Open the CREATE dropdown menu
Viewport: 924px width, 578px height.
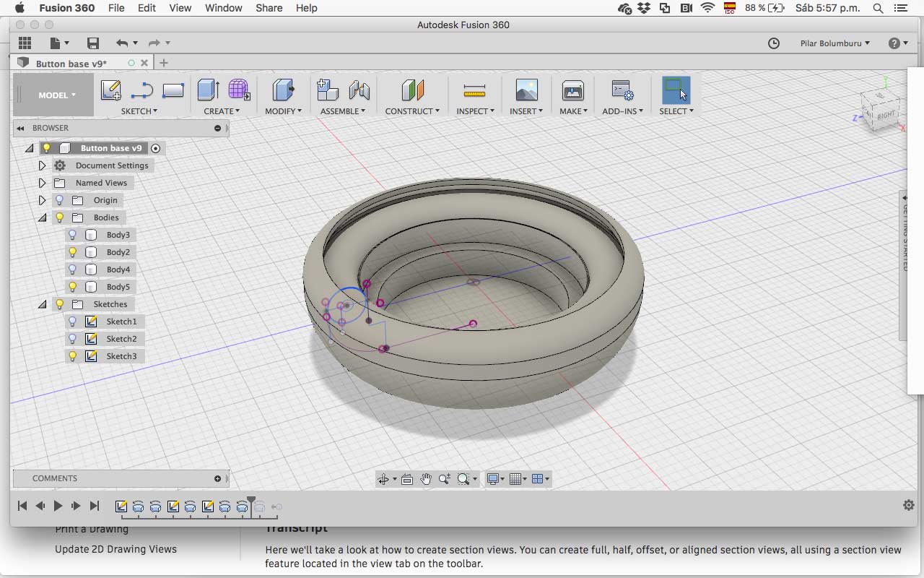(222, 111)
